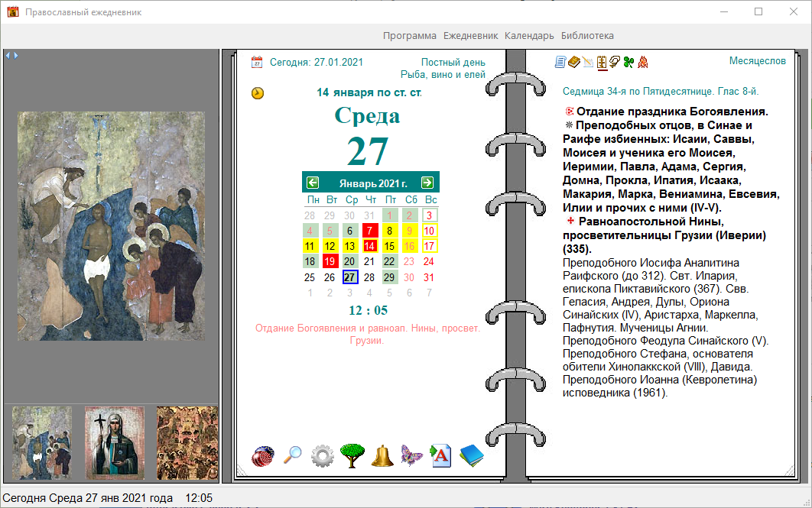The image size is (812, 508).
Task: Select January 28 in the calendar
Action: click(x=369, y=277)
